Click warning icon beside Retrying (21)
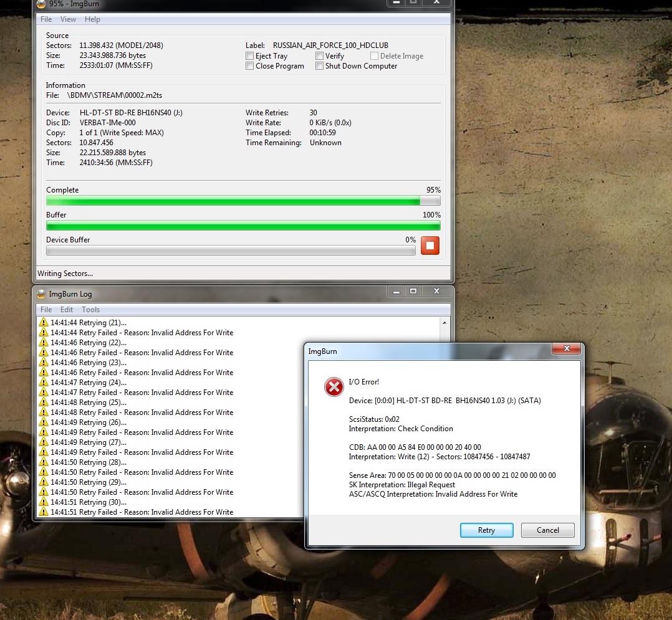Viewport: 672px width, 620px height. (43, 322)
